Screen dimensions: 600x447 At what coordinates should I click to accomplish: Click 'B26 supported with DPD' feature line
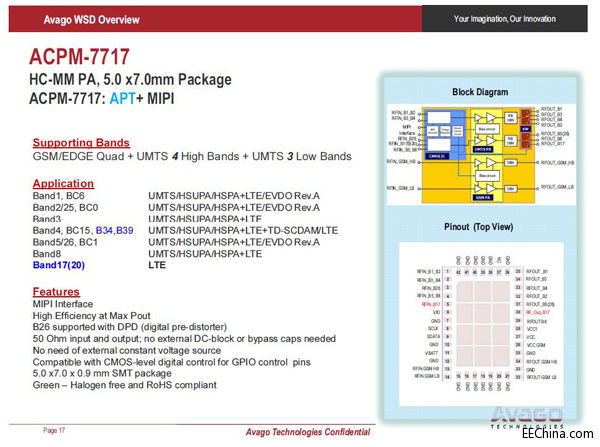(x=130, y=327)
